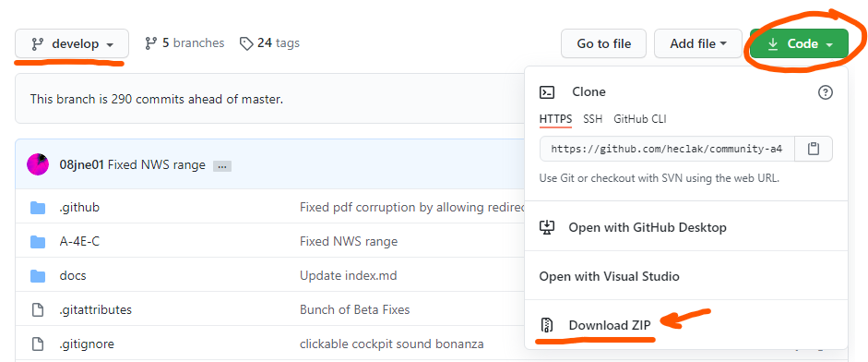Click the GitHub Desktop download icon
The image size is (868, 362).
[x=547, y=227]
